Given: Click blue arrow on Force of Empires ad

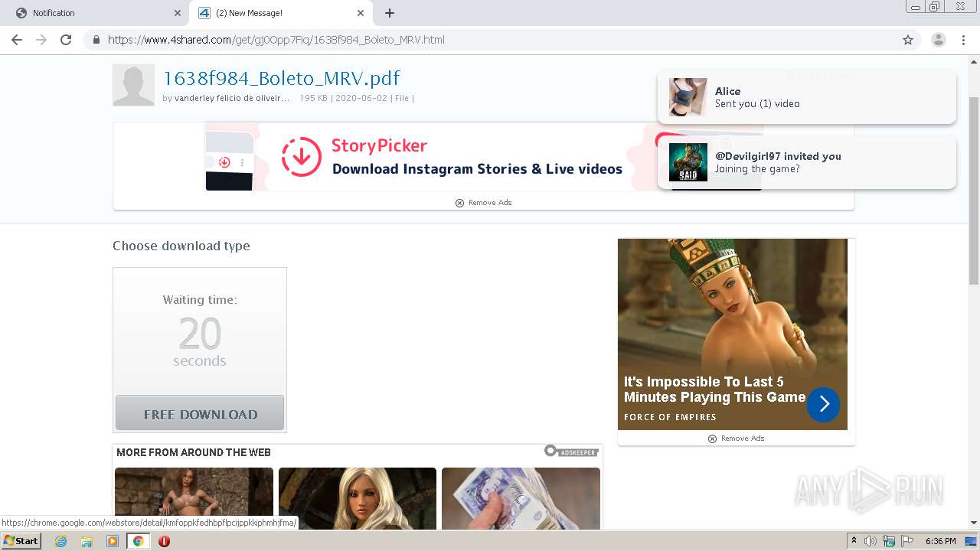Looking at the screenshot, I should 823,405.
